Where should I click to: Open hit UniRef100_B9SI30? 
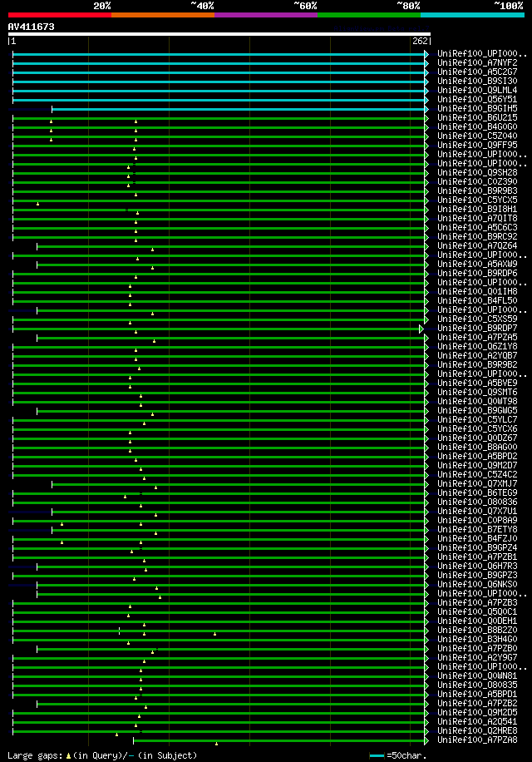click(x=477, y=82)
